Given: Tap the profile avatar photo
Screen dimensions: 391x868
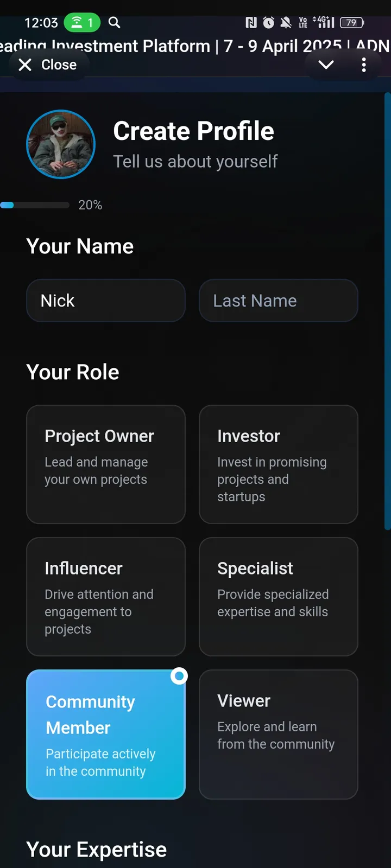Looking at the screenshot, I should [61, 144].
